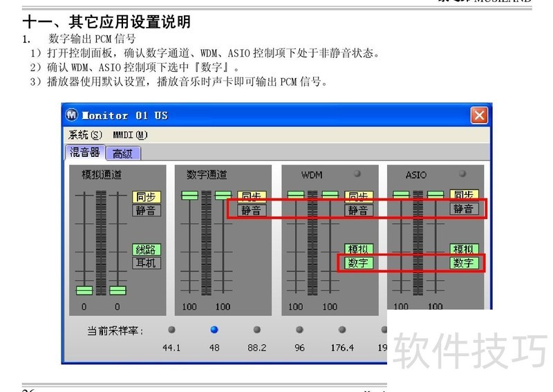Click the ASIO status indicator light
Image resolution: width=553 pixels, height=392 pixels.
462,174
